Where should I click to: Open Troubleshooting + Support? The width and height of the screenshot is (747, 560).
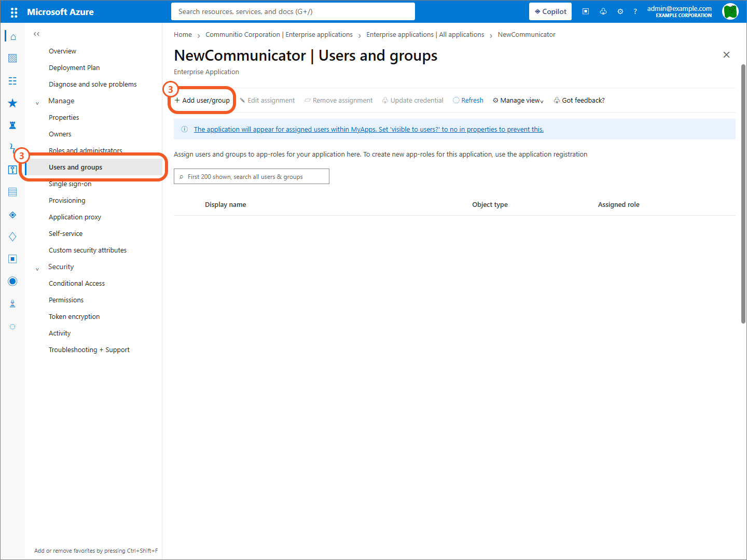click(89, 350)
